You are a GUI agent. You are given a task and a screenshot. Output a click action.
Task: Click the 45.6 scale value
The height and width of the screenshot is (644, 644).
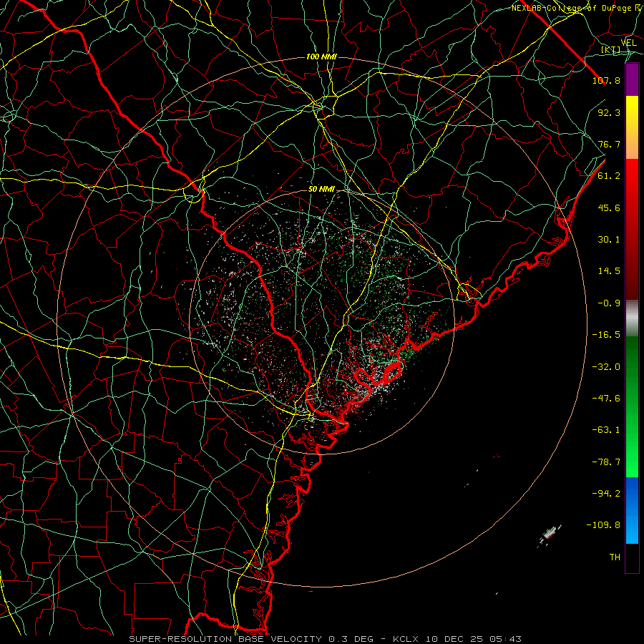click(609, 208)
